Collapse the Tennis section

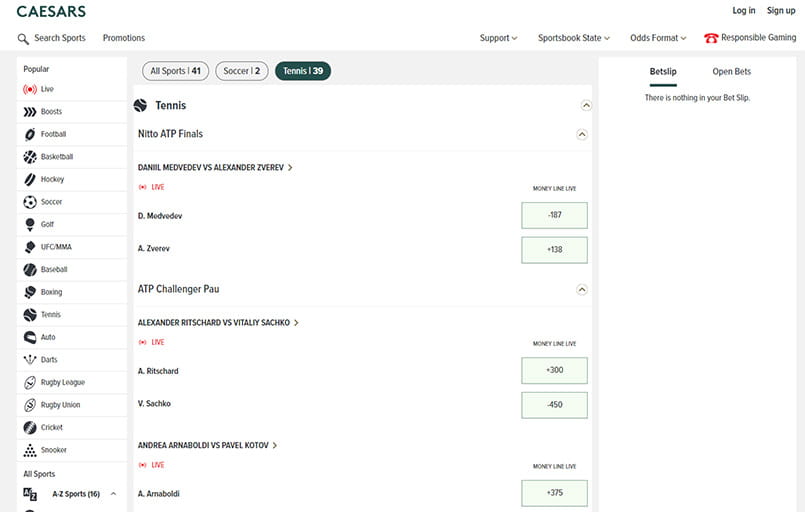pyautogui.click(x=586, y=105)
